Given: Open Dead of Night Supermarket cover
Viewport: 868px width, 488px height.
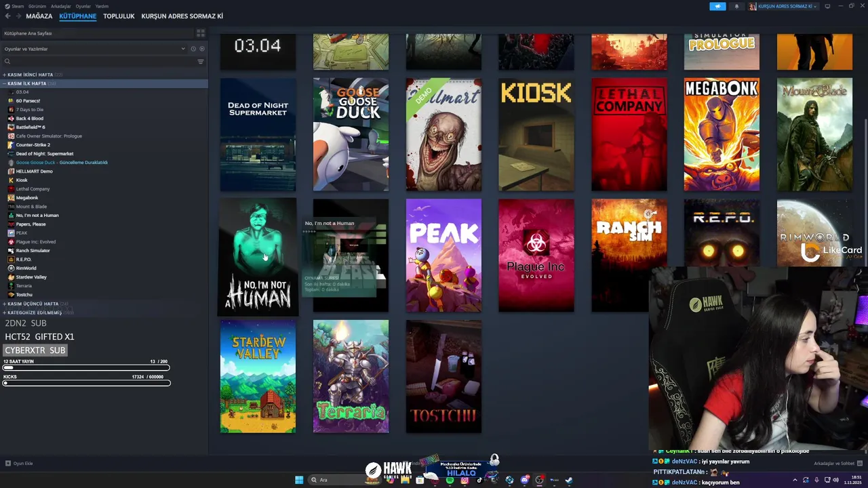Looking at the screenshot, I should pos(258,134).
